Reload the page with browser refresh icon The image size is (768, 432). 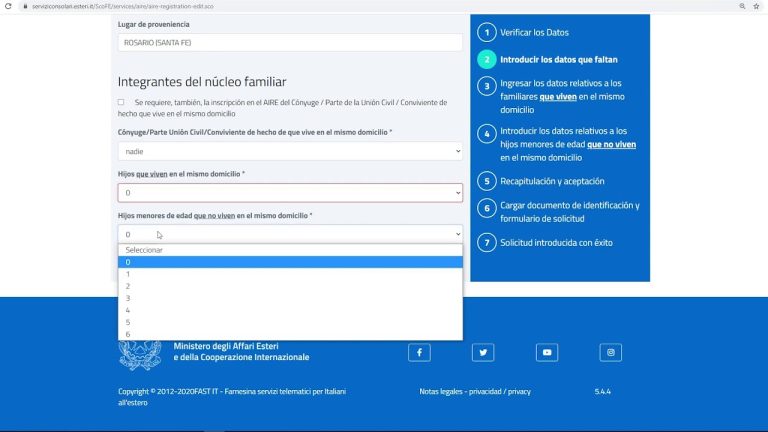click(8, 6)
